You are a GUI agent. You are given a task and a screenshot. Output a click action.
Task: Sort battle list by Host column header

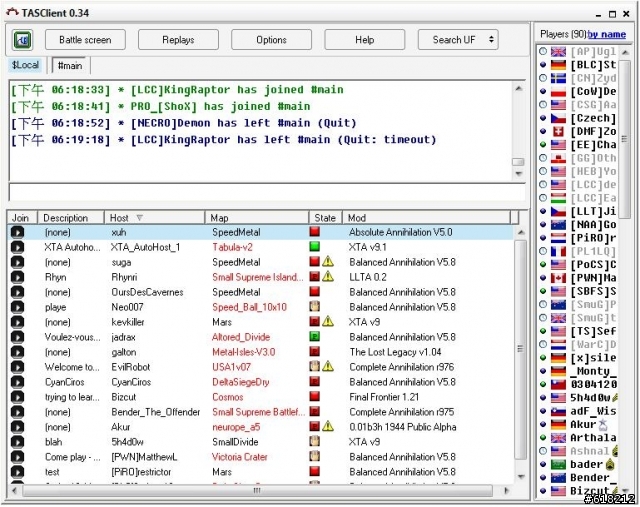[x=154, y=218]
